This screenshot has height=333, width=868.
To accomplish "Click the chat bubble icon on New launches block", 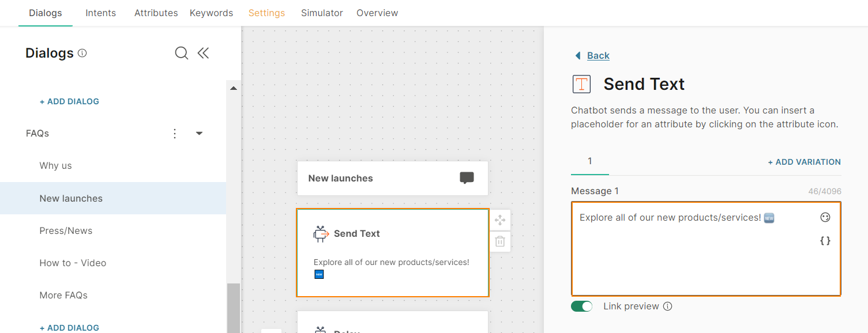I will (x=467, y=177).
